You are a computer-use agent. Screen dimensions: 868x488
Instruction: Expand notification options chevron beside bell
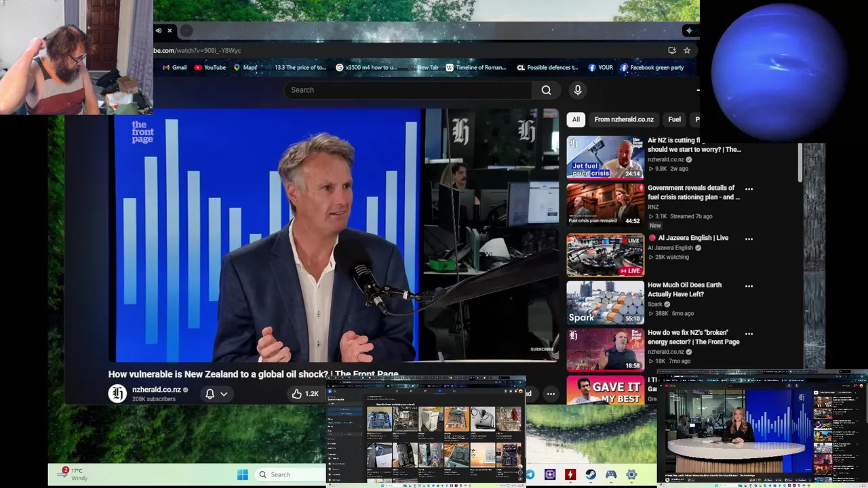(x=224, y=394)
